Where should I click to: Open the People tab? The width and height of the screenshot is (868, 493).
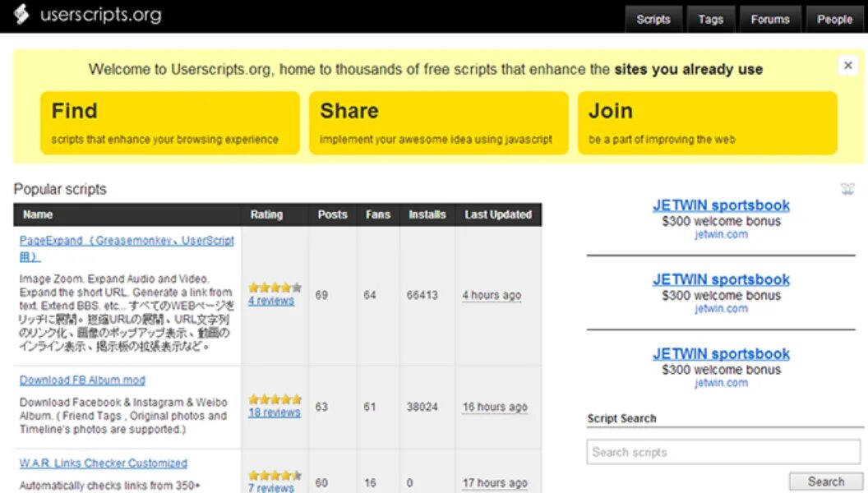[x=834, y=19]
